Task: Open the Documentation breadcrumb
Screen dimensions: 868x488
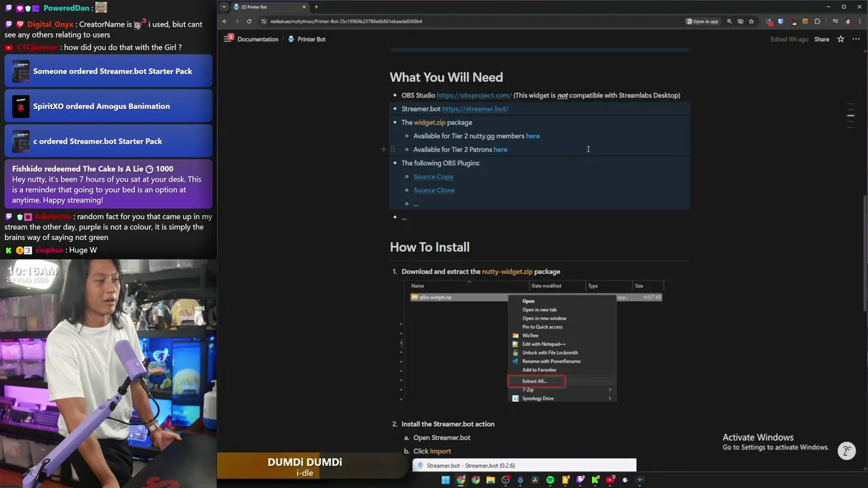Action: coord(258,39)
